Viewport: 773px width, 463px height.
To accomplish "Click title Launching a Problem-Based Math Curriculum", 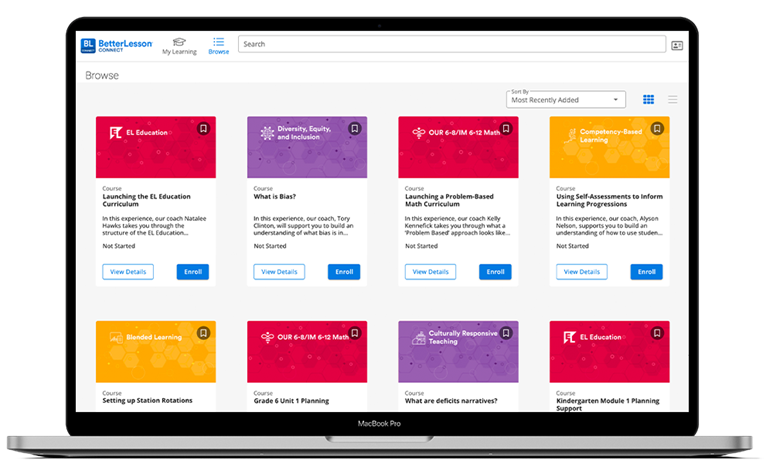I will [449, 200].
